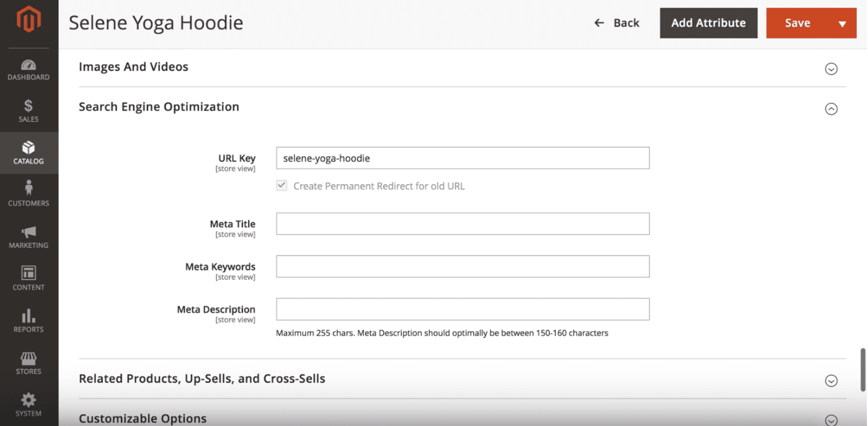Click the Meta Title input field
Image resolution: width=868 pixels, height=426 pixels.
pyautogui.click(x=463, y=224)
